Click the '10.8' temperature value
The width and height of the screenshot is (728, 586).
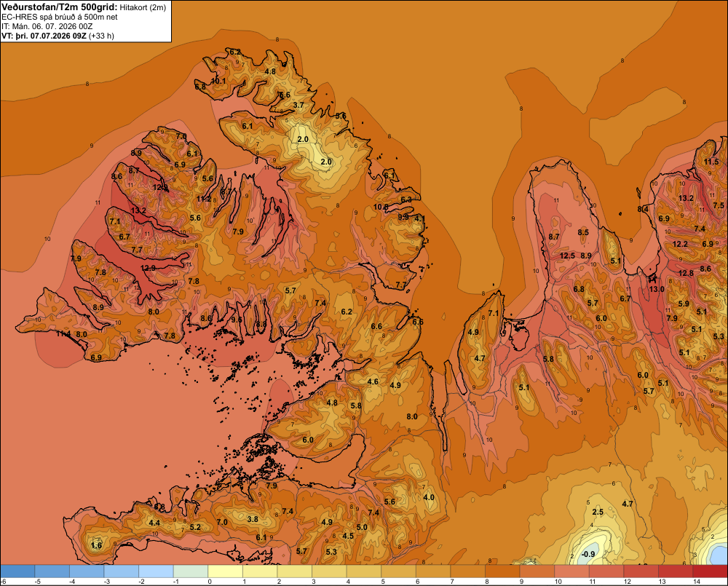[381, 207]
